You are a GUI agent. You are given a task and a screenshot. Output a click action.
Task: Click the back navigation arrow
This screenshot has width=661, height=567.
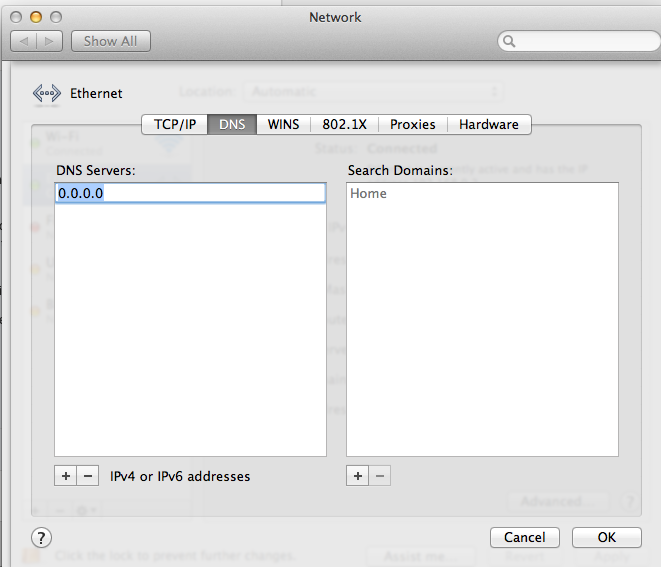tap(24, 41)
